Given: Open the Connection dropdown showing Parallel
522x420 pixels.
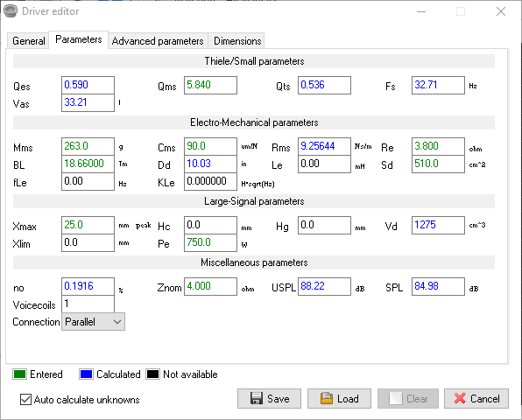Looking at the screenshot, I should (x=93, y=322).
